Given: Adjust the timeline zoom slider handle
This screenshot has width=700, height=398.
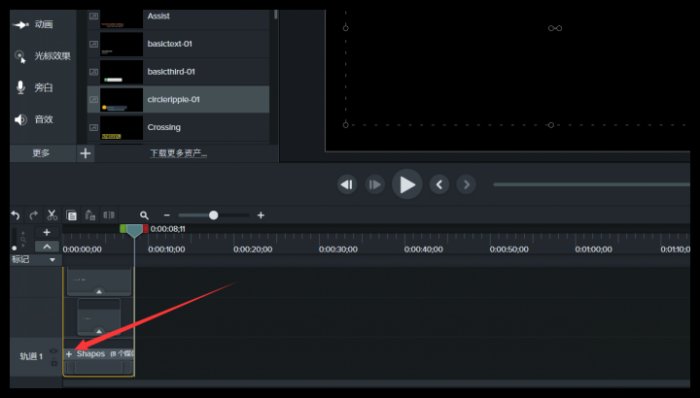Looking at the screenshot, I should pyautogui.click(x=213, y=216).
